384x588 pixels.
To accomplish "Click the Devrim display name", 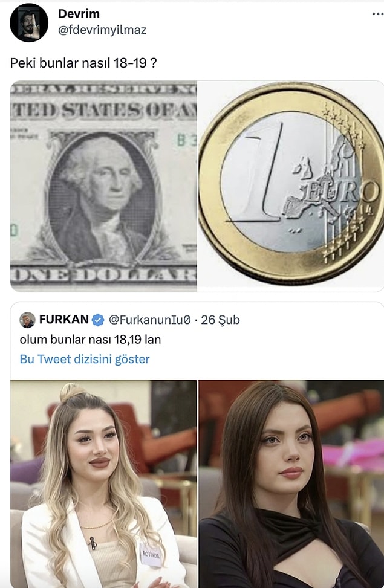I will 79,13.
